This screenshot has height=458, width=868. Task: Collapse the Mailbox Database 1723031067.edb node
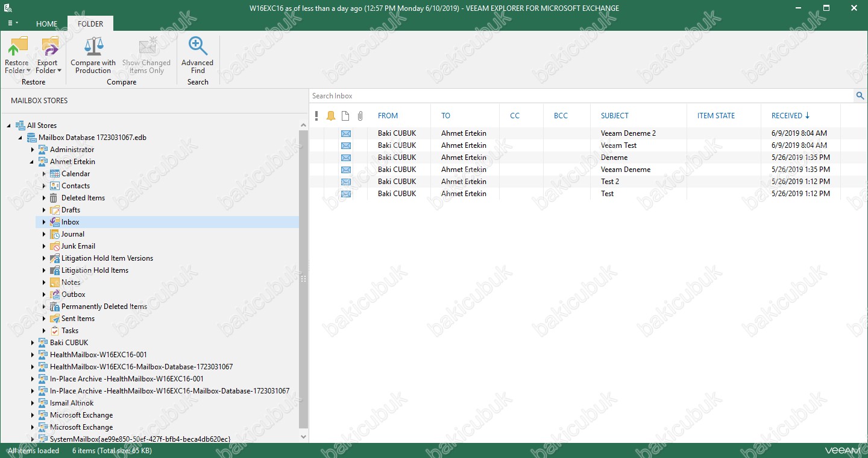[x=20, y=138]
